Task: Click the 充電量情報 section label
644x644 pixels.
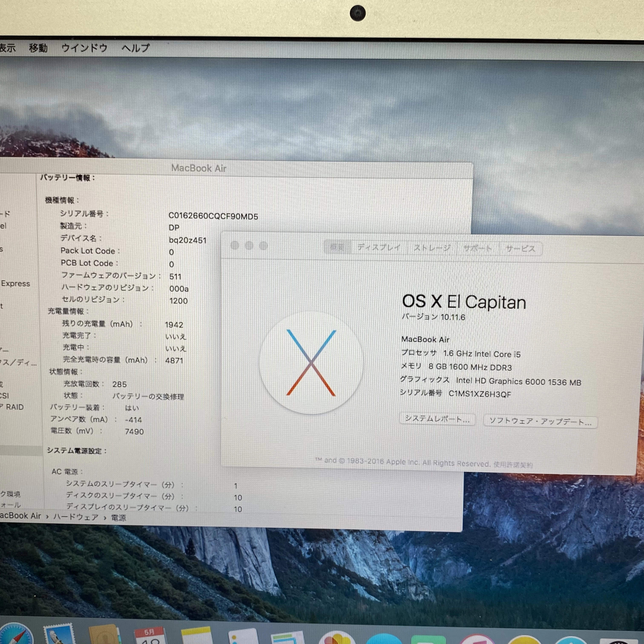Action: point(68,311)
